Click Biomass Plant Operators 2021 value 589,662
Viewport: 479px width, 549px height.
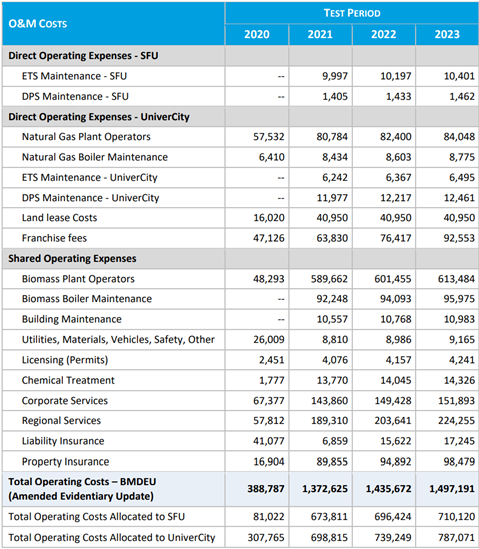click(329, 279)
